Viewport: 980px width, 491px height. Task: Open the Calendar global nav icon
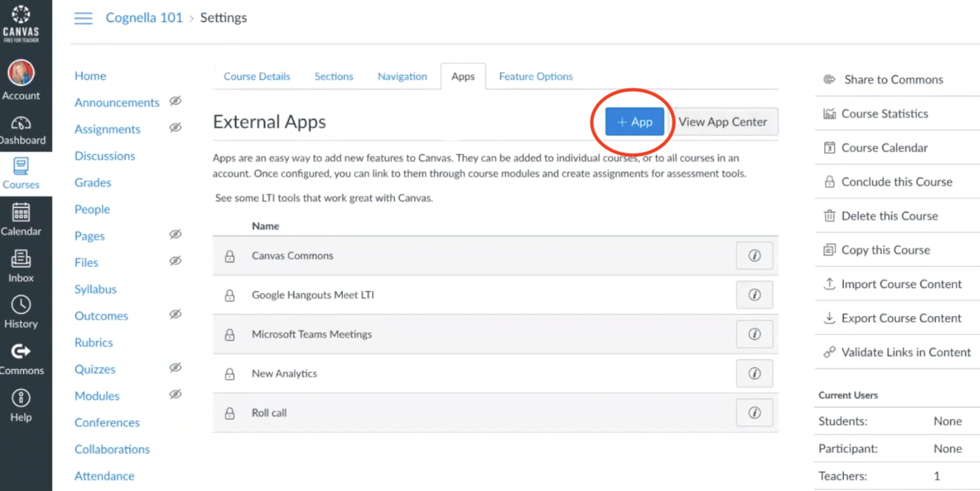(21, 213)
